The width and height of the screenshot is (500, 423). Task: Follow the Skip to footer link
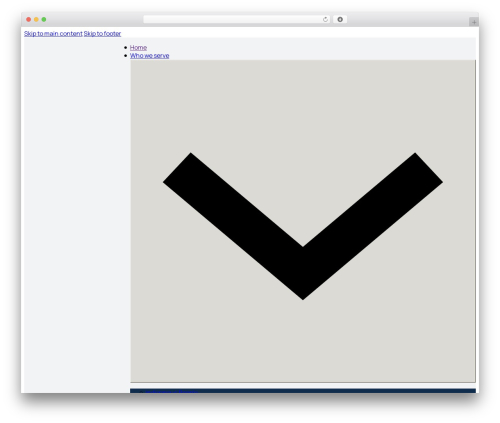click(102, 34)
